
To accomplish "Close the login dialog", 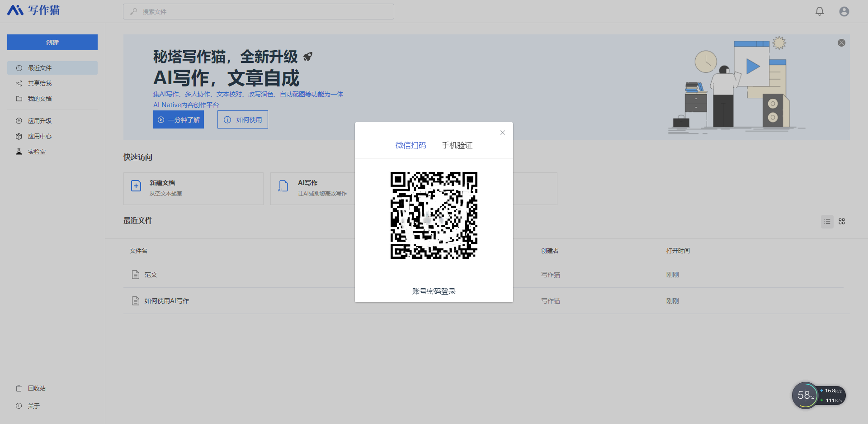I will [503, 133].
